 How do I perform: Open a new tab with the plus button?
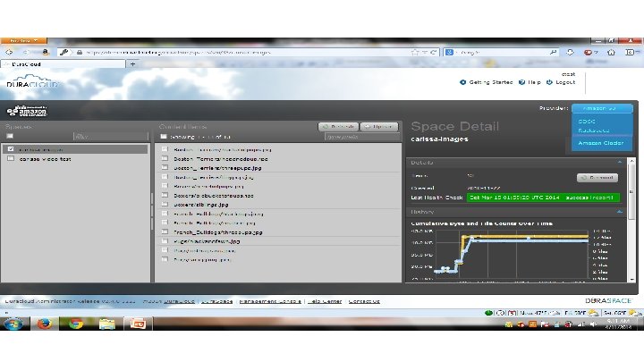(132, 64)
